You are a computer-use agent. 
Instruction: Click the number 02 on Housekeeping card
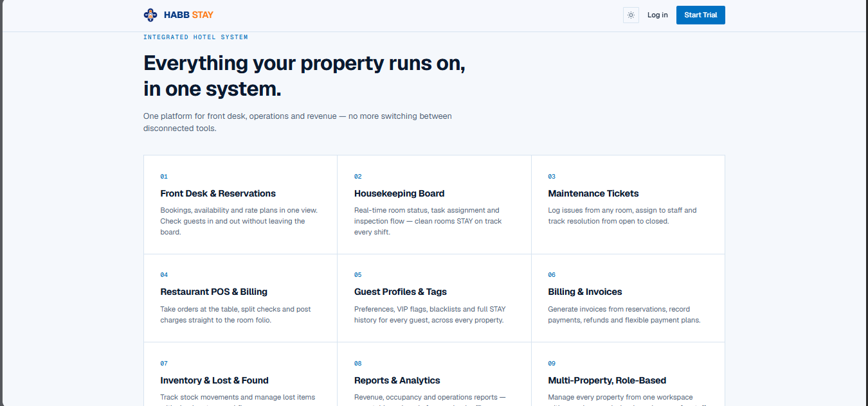358,177
